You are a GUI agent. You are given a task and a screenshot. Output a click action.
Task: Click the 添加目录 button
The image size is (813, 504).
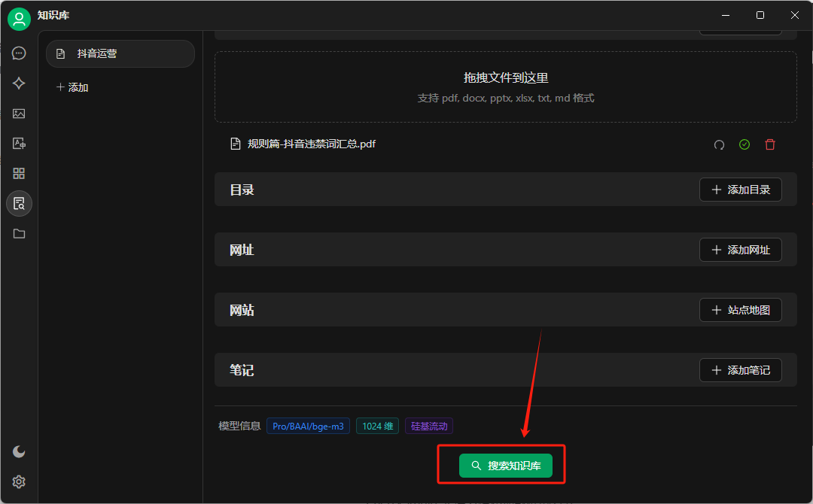coord(740,190)
